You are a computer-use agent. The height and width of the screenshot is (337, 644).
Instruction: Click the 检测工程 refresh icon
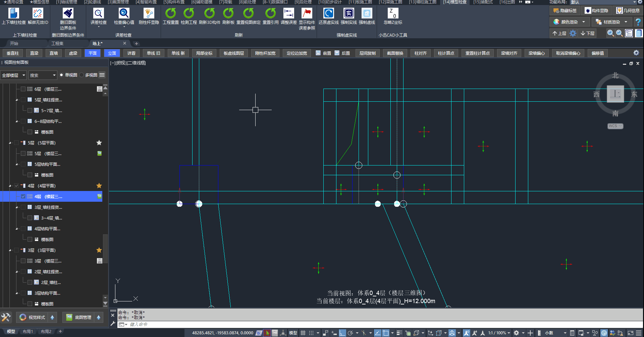[189, 13]
